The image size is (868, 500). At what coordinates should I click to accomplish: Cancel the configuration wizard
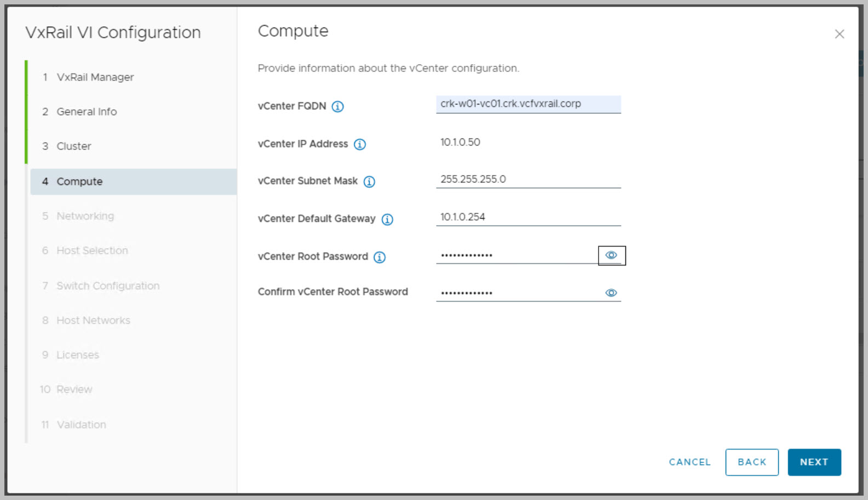[x=689, y=462]
